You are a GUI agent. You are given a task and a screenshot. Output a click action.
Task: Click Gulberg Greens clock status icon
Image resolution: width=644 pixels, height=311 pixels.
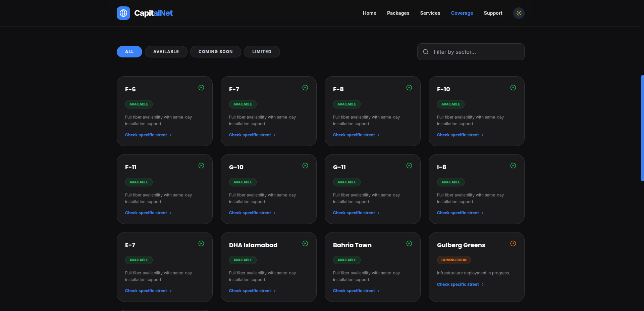(x=513, y=243)
